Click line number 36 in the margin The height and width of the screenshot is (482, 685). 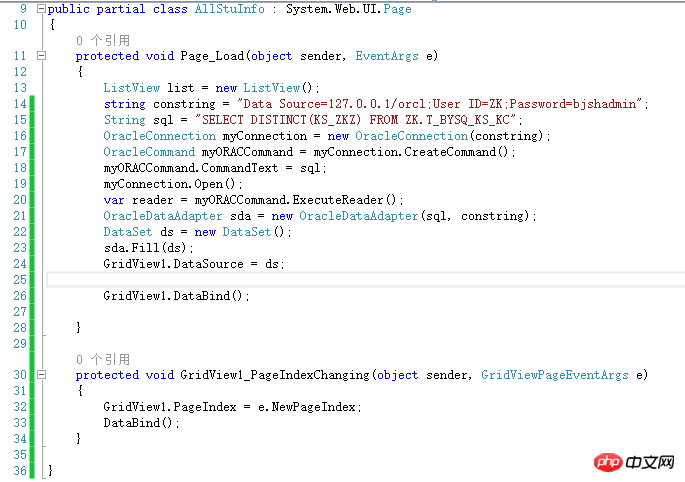tap(20, 471)
